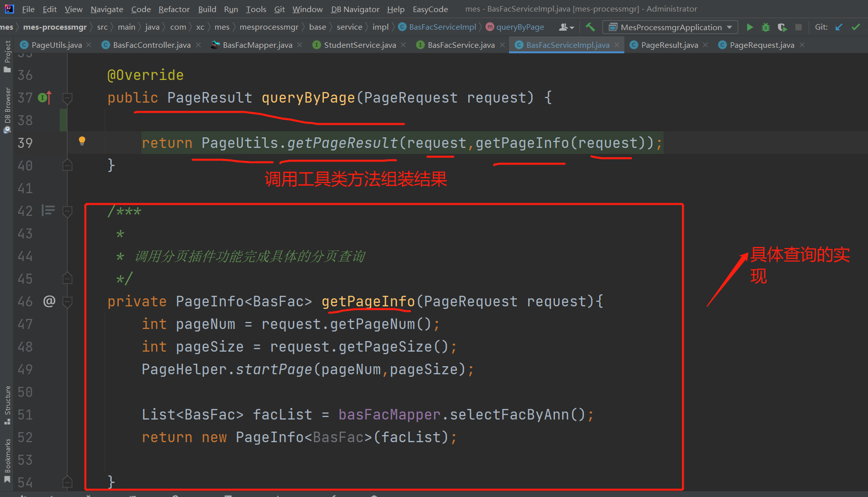Open the DB Browser tool window

coord(7,110)
